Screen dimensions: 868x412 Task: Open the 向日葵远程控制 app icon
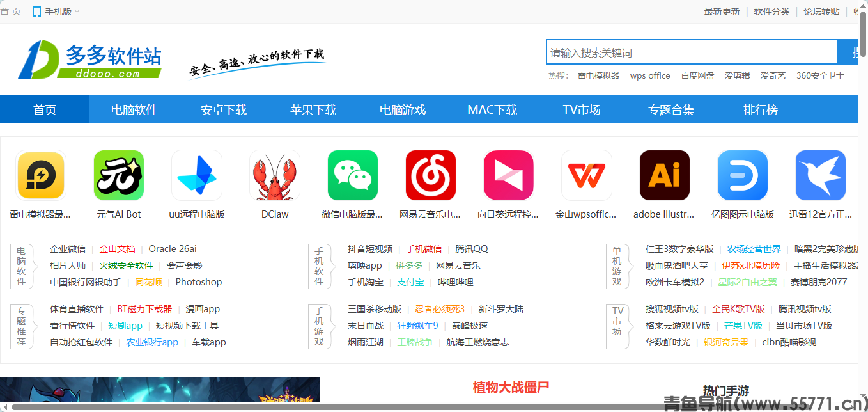click(x=509, y=175)
